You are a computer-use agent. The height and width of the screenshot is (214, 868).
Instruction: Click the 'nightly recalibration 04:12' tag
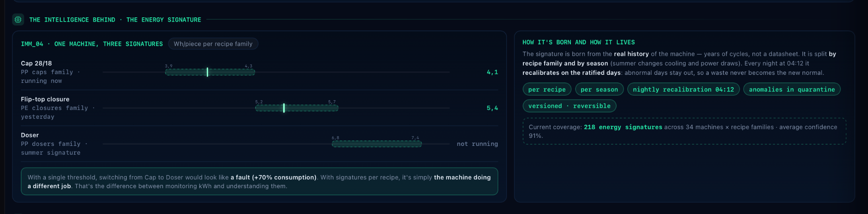pyautogui.click(x=683, y=89)
